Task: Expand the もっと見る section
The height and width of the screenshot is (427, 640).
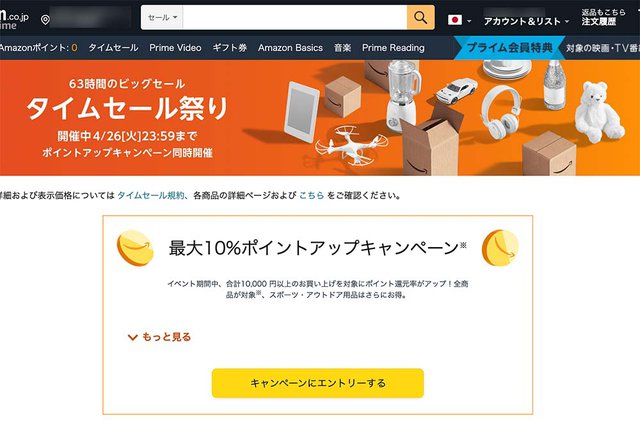Action: click(160, 337)
